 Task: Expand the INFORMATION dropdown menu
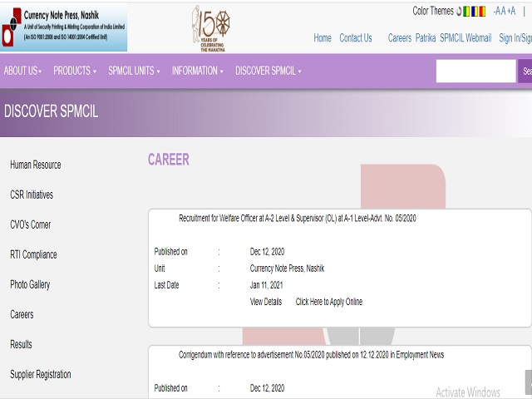pyautogui.click(x=198, y=71)
